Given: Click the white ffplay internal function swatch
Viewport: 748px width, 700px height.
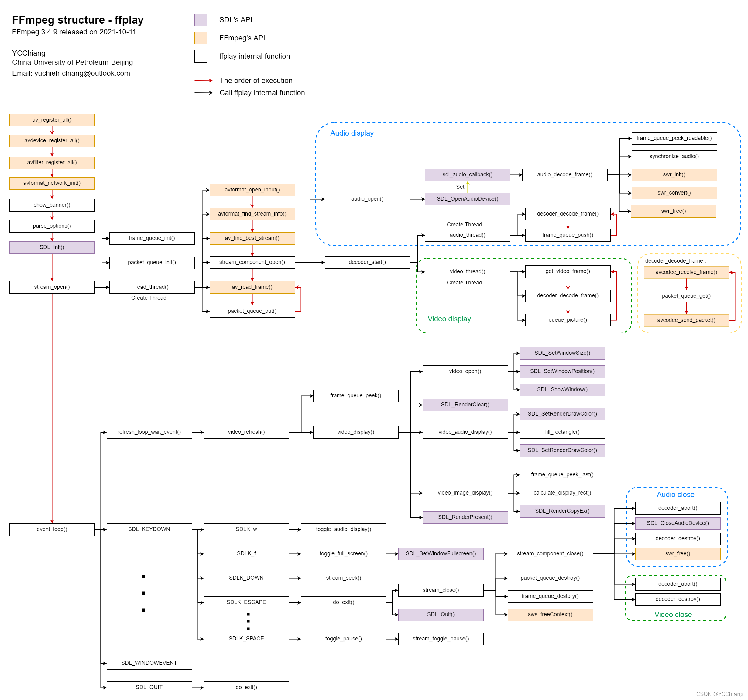Looking at the screenshot, I should (x=201, y=57).
